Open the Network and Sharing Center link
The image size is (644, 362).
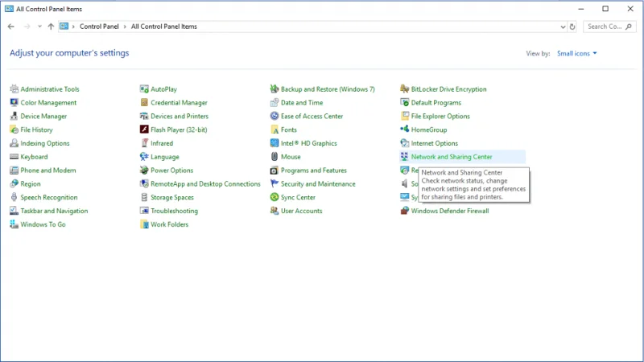click(451, 157)
